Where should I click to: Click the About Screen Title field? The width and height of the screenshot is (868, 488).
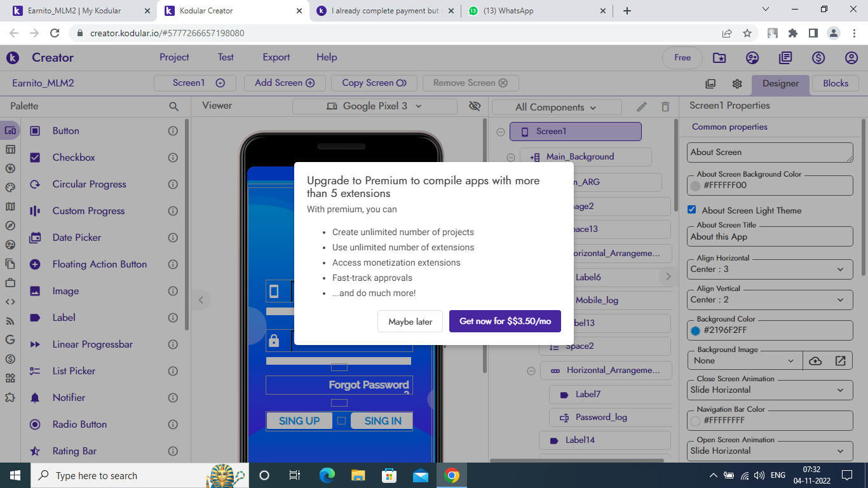(x=770, y=236)
